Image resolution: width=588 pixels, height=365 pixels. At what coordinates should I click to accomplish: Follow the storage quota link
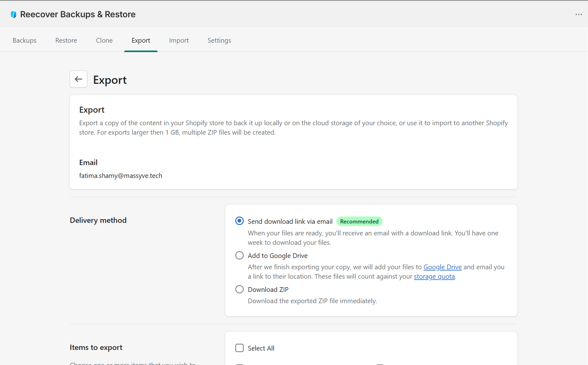point(434,276)
